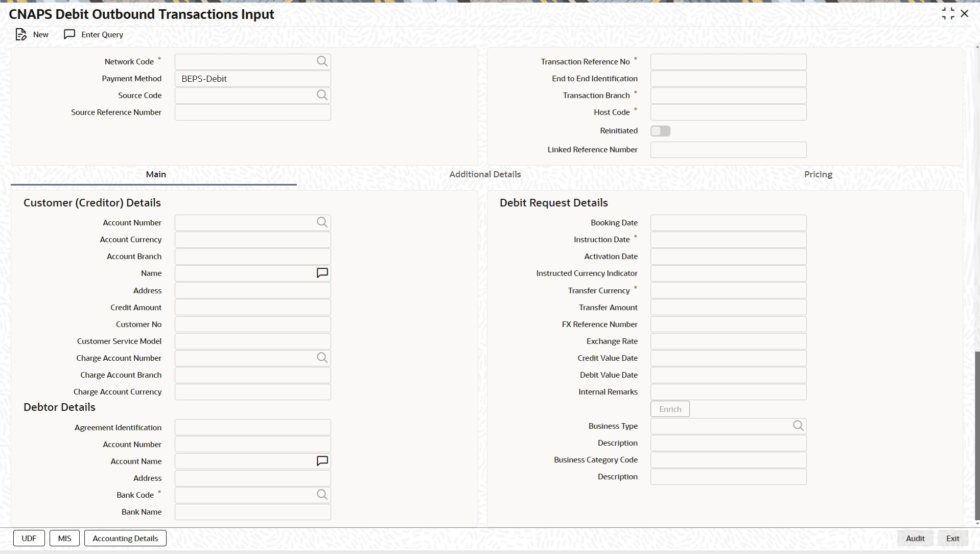Focus the Business Category Code field

pos(729,460)
